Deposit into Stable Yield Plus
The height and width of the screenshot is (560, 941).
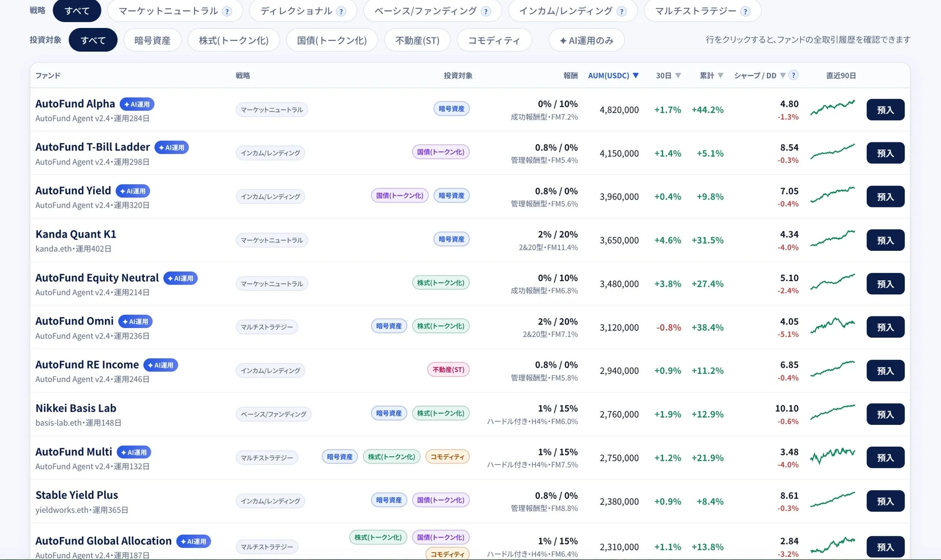[885, 502]
